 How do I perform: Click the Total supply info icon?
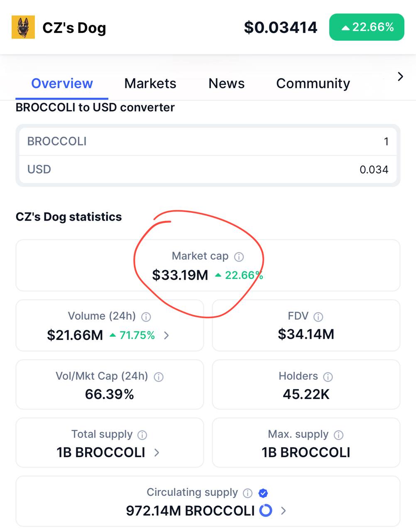[142, 435]
